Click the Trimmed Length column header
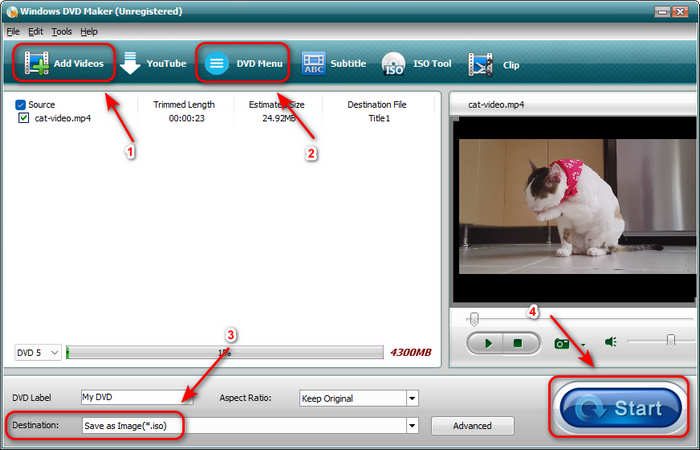This screenshot has width=700, height=450. [x=184, y=104]
